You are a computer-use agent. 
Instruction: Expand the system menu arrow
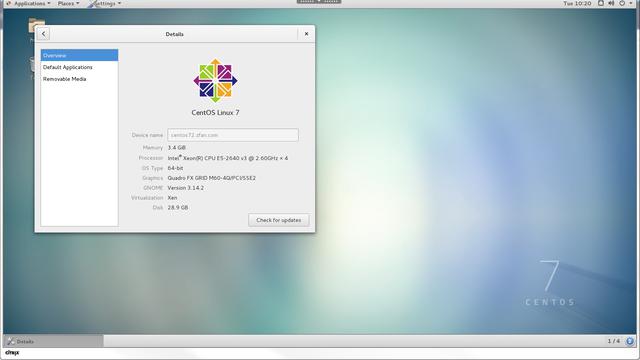[x=631, y=3]
